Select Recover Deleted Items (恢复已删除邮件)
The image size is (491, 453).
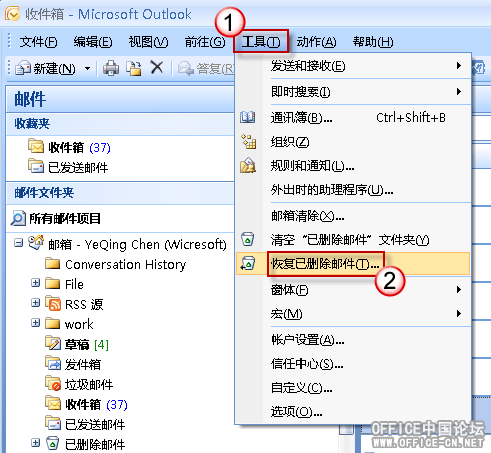click(x=353, y=264)
